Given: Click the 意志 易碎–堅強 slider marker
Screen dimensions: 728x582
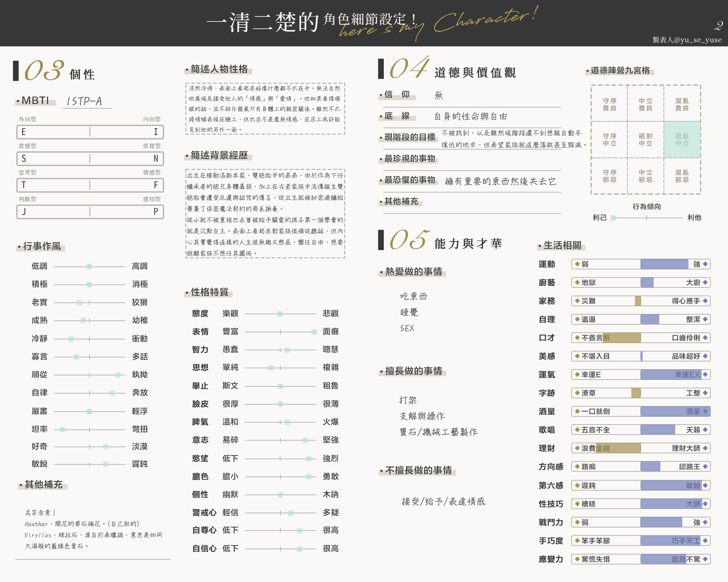Looking at the screenshot, I should point(305,440).
